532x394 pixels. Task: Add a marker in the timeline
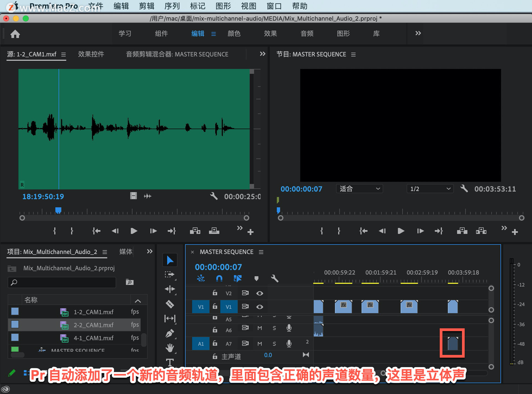[x=256, y=278]
